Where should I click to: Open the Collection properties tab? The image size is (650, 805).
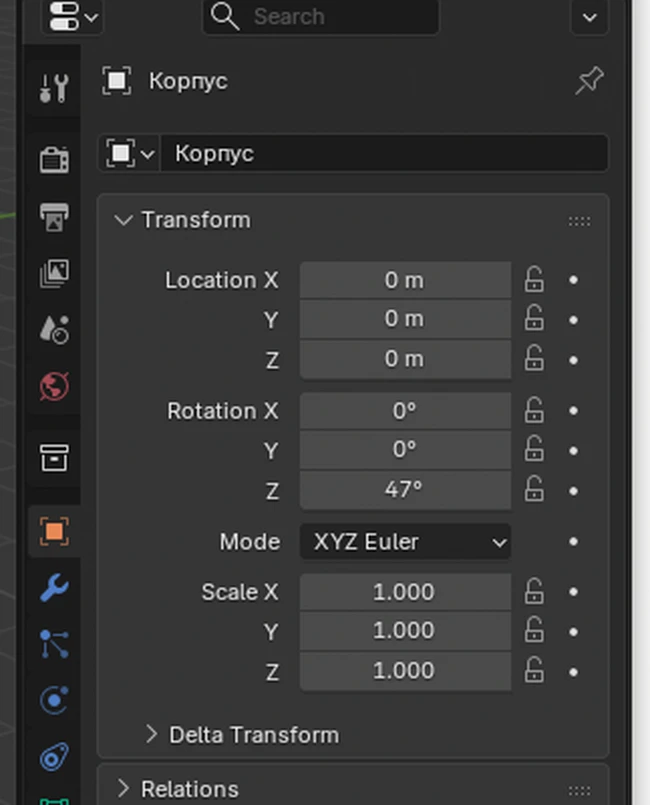pos(54,457)
